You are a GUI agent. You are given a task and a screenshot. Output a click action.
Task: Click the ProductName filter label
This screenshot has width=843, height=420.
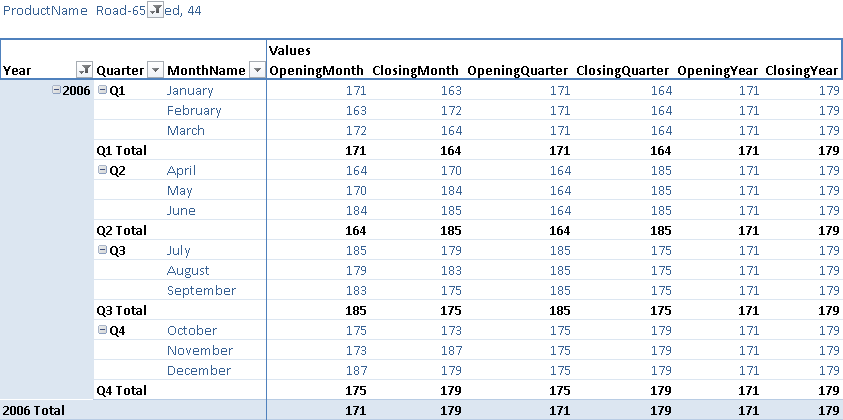click(45, 10)
